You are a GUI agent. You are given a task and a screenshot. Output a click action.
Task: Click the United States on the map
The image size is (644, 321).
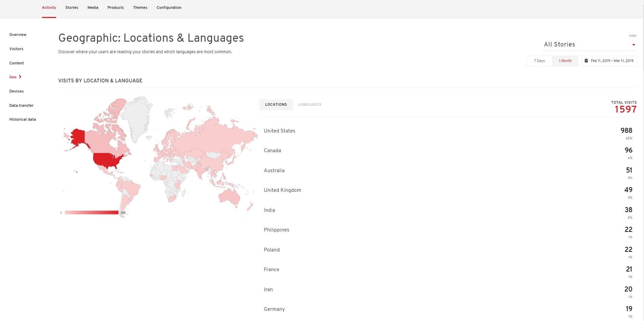[x=107, y=160]
